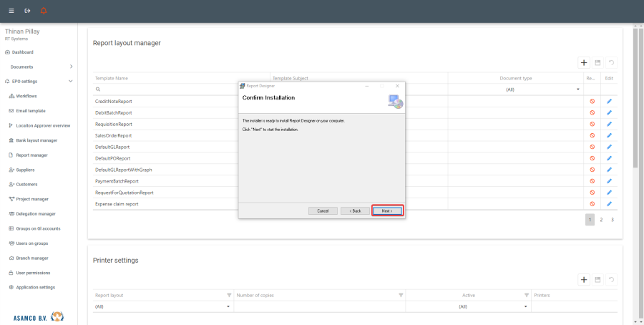Image resolution: width=644 pixels, height=325 pixels.
Task: Click Next to start installation
Action: [387, 211]
